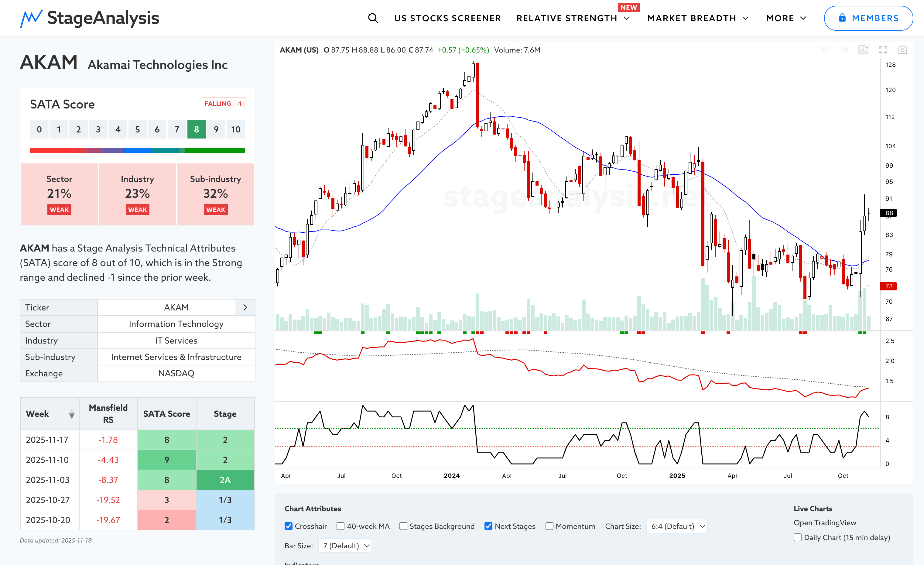Open the Bar Size dropdown
This screenshot has height=565, width=924.
pyautogui.click(x=345, y=546)
